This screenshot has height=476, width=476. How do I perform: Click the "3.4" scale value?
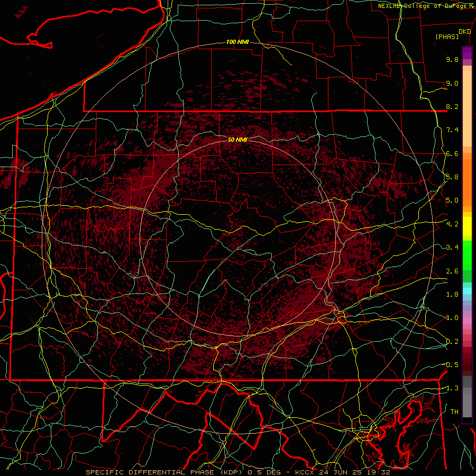(452, 248)
